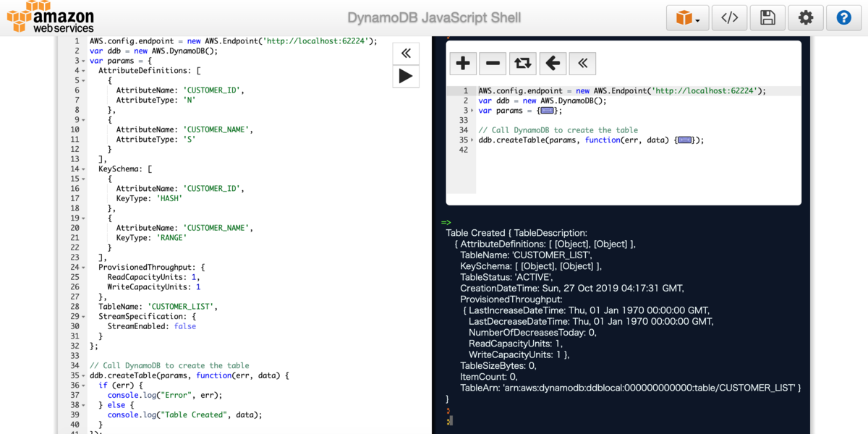This screenshot has height=434, width=868.
Task: Click the repeat arrows button in the console
Action: [x=522, y=64]
